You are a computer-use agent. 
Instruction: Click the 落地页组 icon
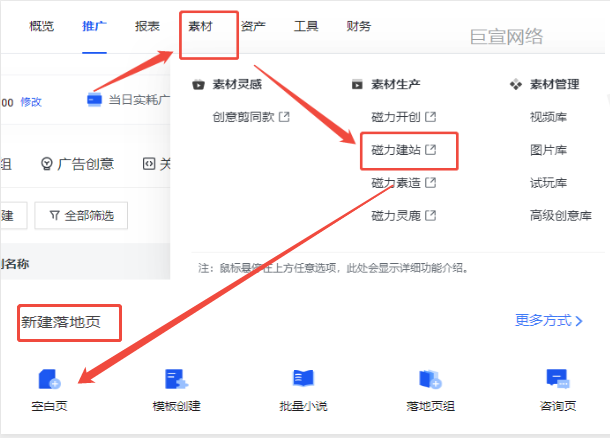point(430,379)
